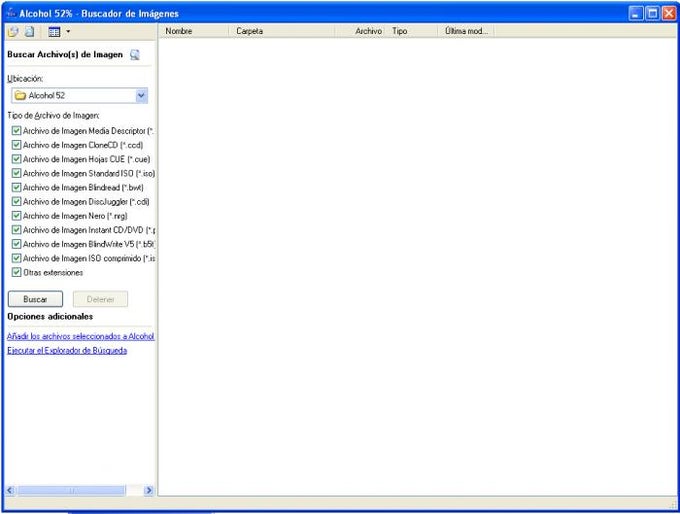This screenshot has height=514, width=680.
Task: Sort results by Tipo column header
Action: (x=411, y=31)
